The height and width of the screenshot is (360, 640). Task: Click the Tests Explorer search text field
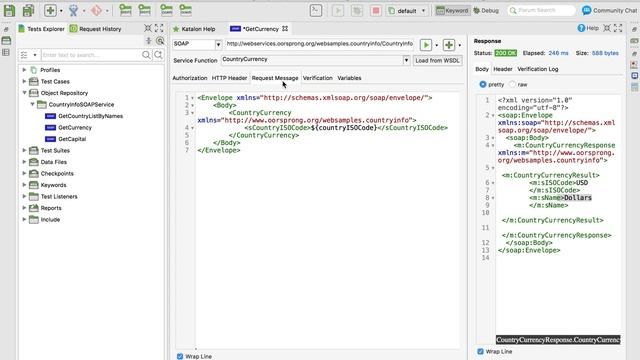click(91, 55)
